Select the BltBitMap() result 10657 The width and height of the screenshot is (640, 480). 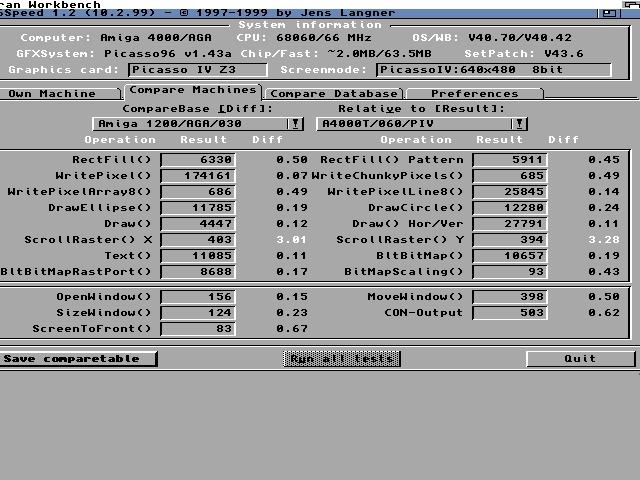click(510, 256)
